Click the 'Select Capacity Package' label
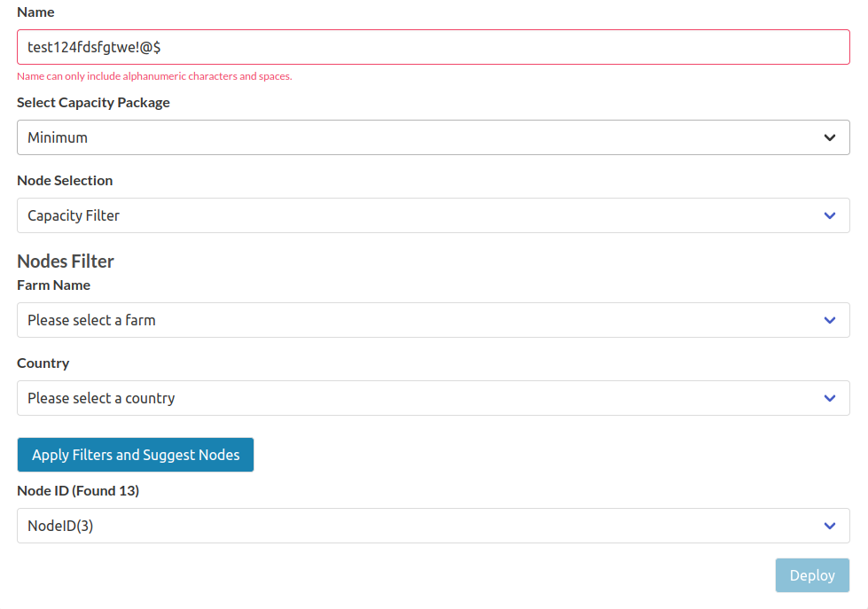Screen dimensions: 868x609 pyautogui.click(x=93, y=102)
